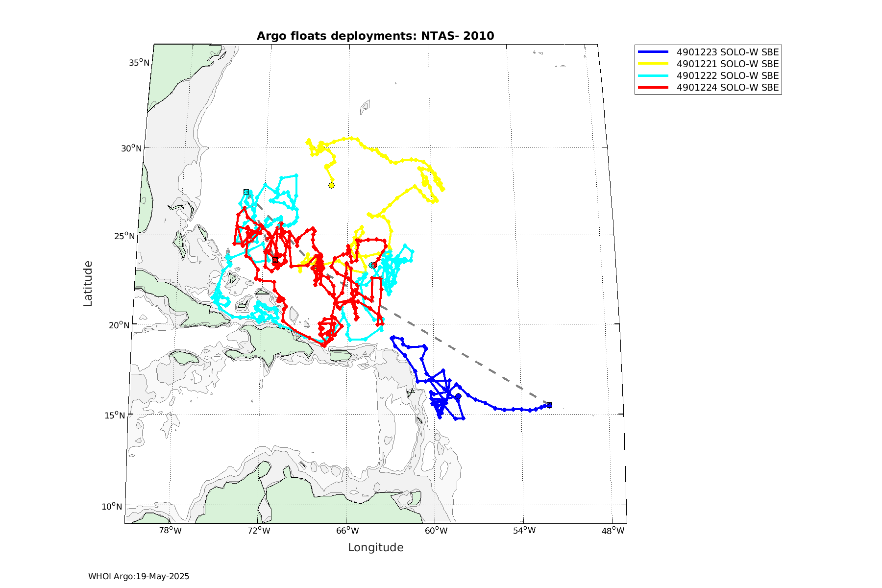
Task: Click the plot title 'Argo floats deployments: NTAS- 2010'
Action: [x=375, y=36]
